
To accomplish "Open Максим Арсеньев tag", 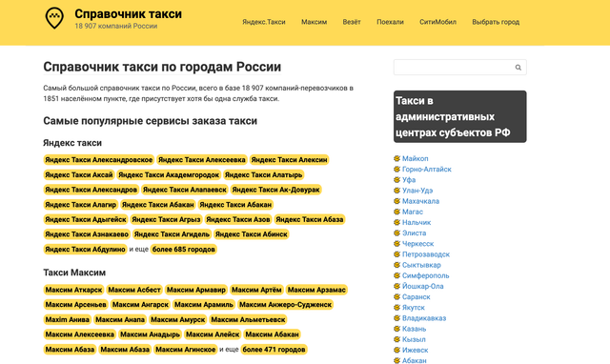I will pyautogui.click(x=76, y=305).
